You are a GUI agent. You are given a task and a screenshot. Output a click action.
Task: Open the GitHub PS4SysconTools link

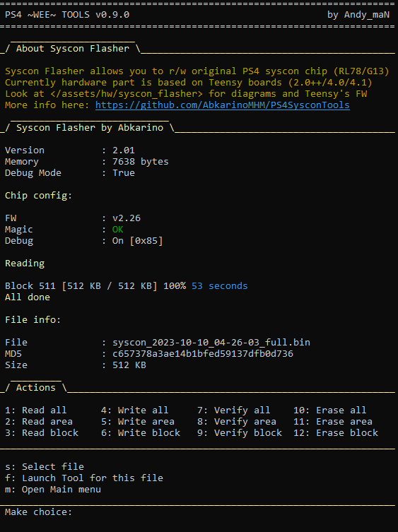click(x=223, y=105)
